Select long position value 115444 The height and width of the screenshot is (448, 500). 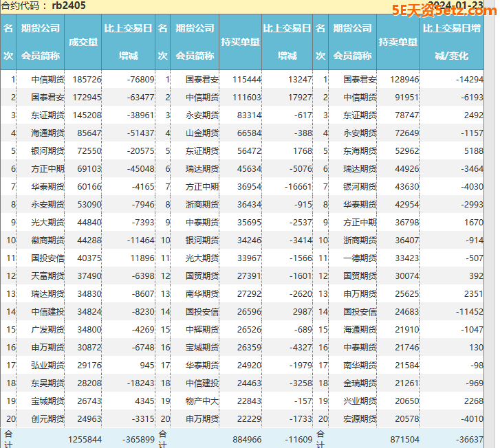[x=247, y=79]
